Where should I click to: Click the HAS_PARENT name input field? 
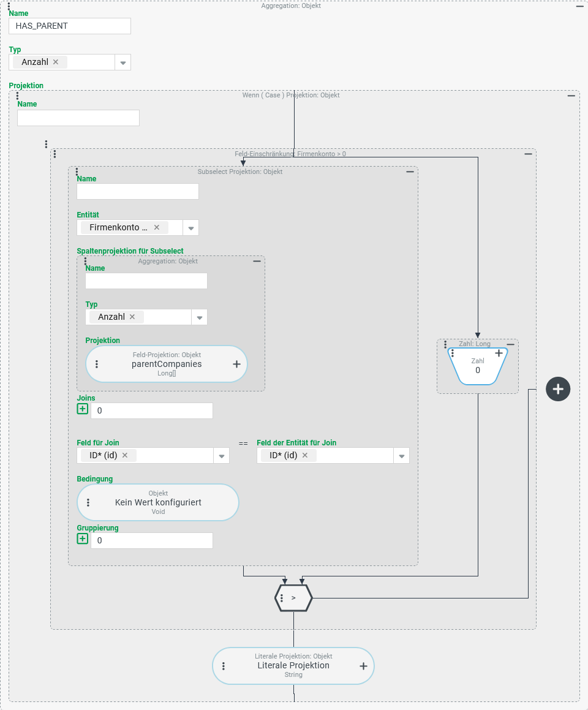(70, 26)
